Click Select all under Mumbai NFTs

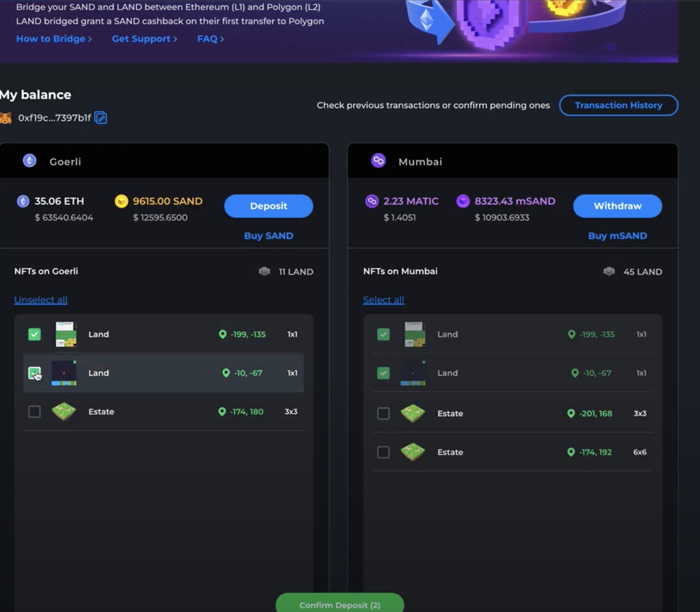tap(383, 300)
